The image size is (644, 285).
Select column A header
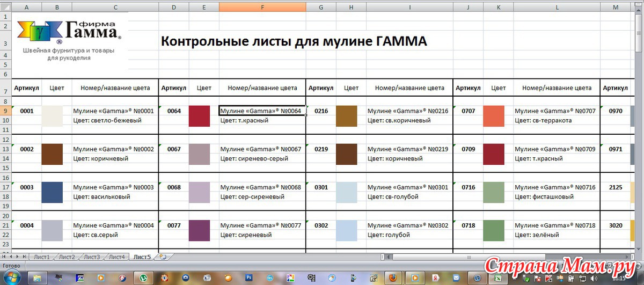point(27,7)
